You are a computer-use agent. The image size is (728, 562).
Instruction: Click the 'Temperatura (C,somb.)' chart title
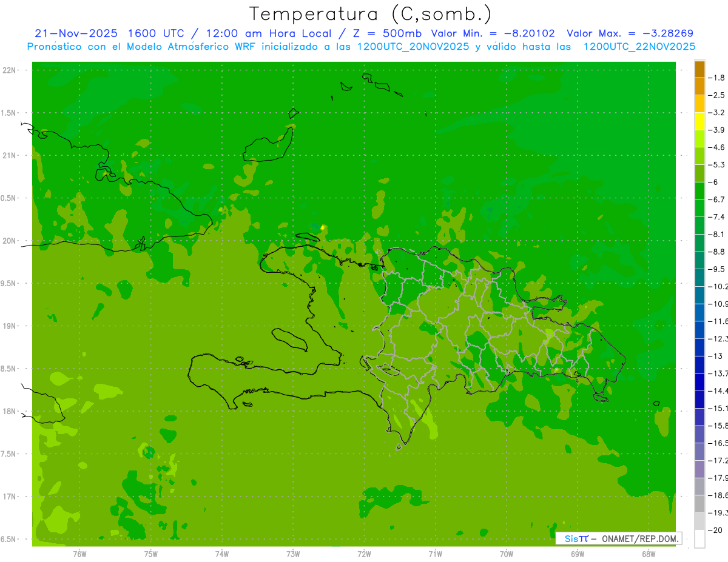(x=371, y=14)
